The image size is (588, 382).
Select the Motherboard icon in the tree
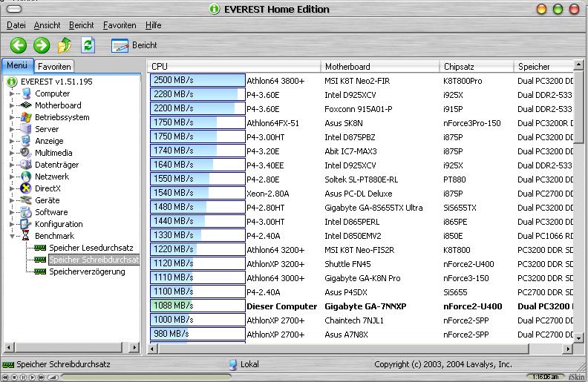point(26,105)
